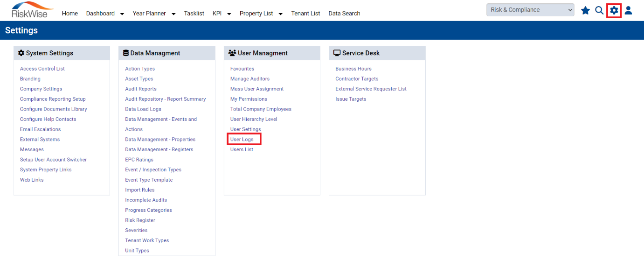Open the Risk & Compliance module dropdown
The height and width of the screenshot is (260, 644).
point(530,10)
